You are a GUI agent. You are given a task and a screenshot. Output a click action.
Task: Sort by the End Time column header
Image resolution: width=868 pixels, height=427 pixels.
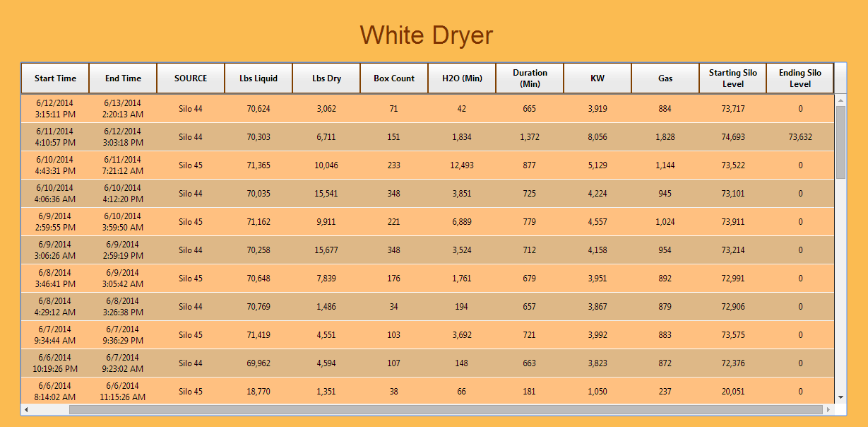123,78
